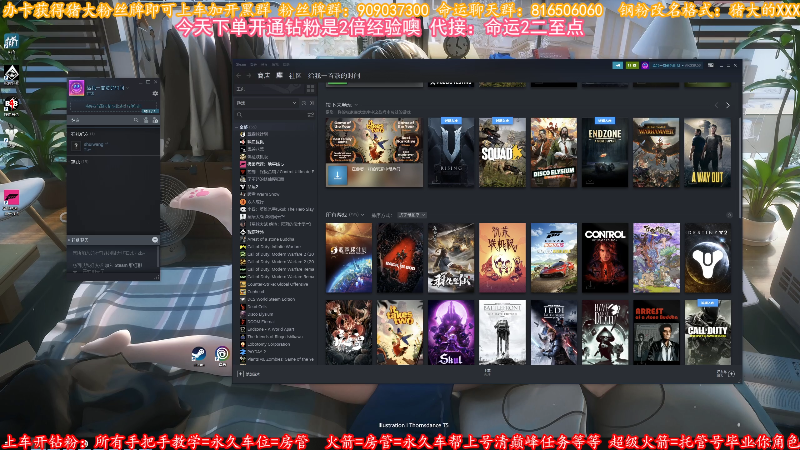This screenshot has height=450, width=800.
Task: Click the friend shanwang entry in friends list
Action: tap(112, 146)
